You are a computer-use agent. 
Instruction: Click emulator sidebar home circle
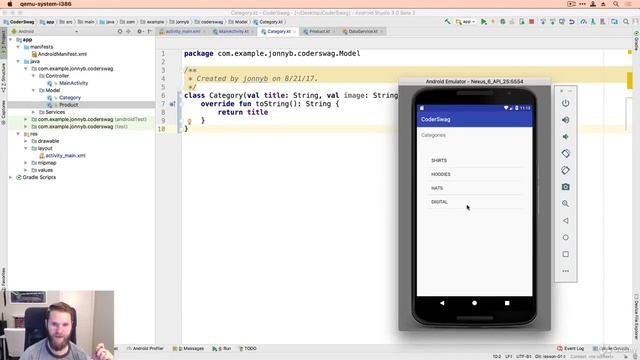(565, 237)
